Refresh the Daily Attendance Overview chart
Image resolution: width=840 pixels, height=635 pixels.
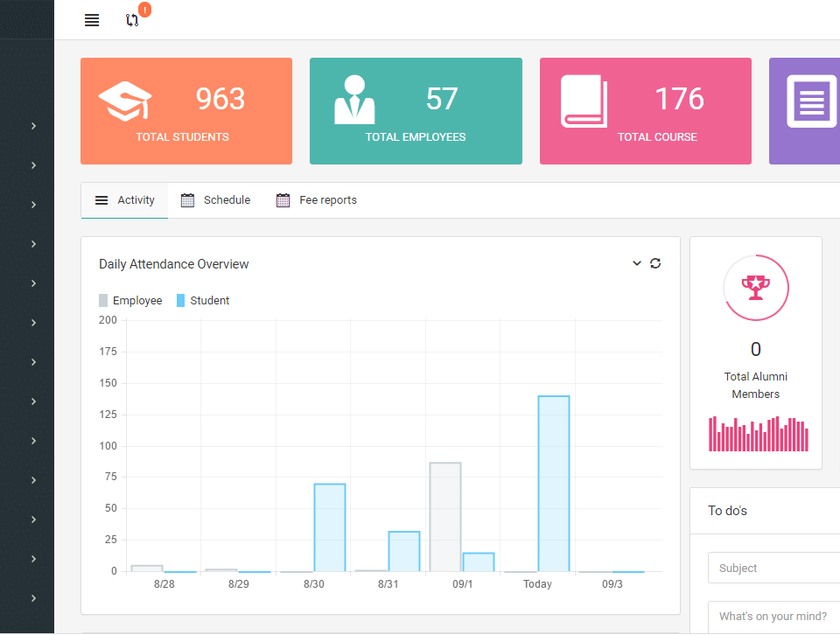pos(655,263)
